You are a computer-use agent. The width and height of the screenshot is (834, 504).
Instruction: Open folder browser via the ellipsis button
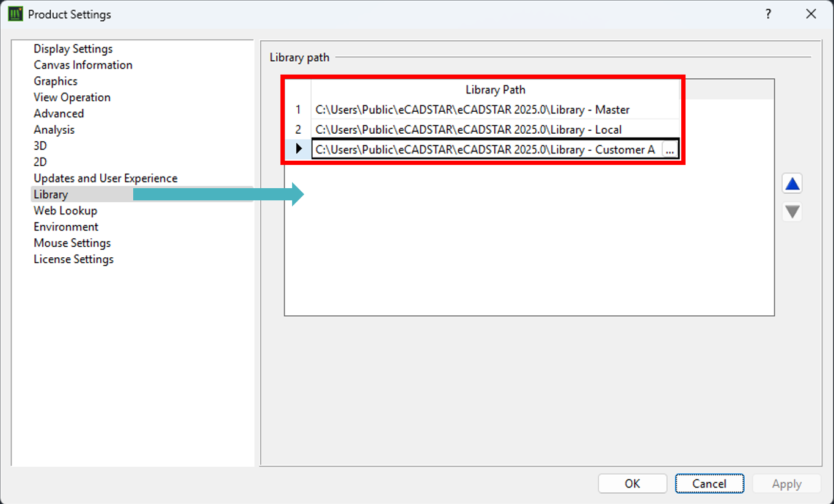tap(670, 150)
